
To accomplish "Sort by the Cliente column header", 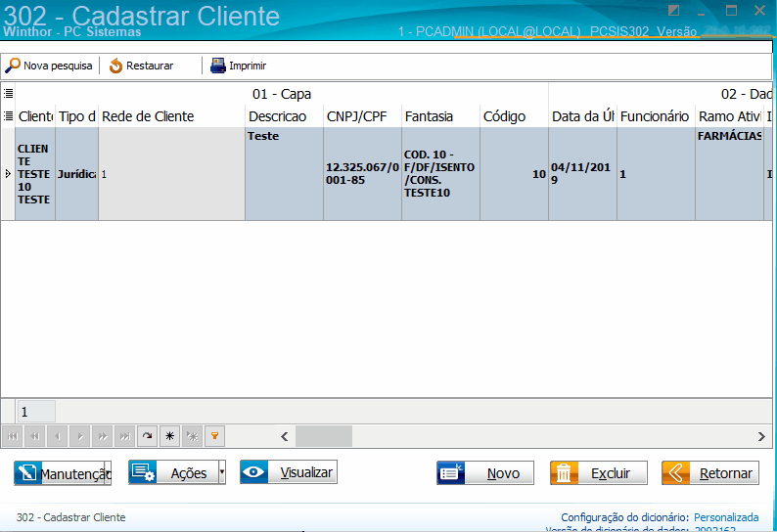I will [x=35, y=116].
